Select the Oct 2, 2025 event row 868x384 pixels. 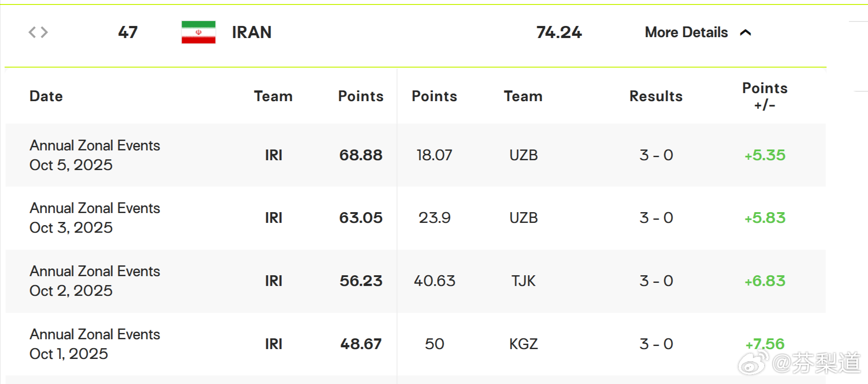94,281
